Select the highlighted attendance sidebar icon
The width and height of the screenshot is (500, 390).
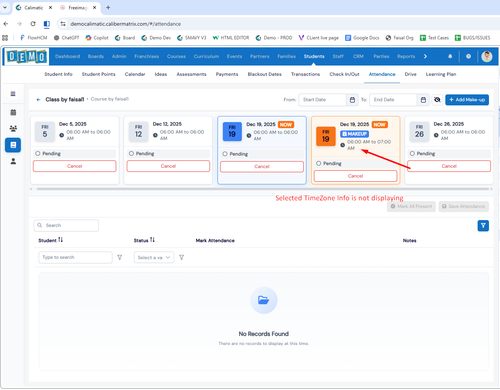tap(13, 145)
